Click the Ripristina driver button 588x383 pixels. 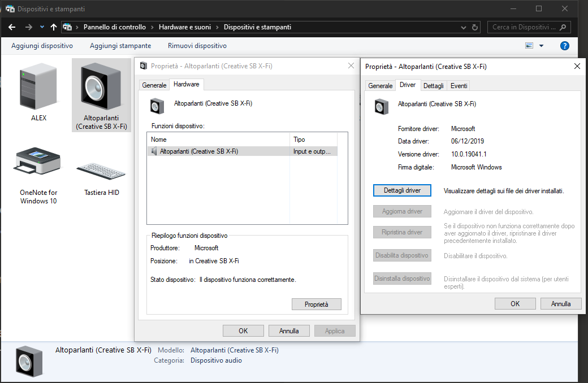tap(402, 232)
